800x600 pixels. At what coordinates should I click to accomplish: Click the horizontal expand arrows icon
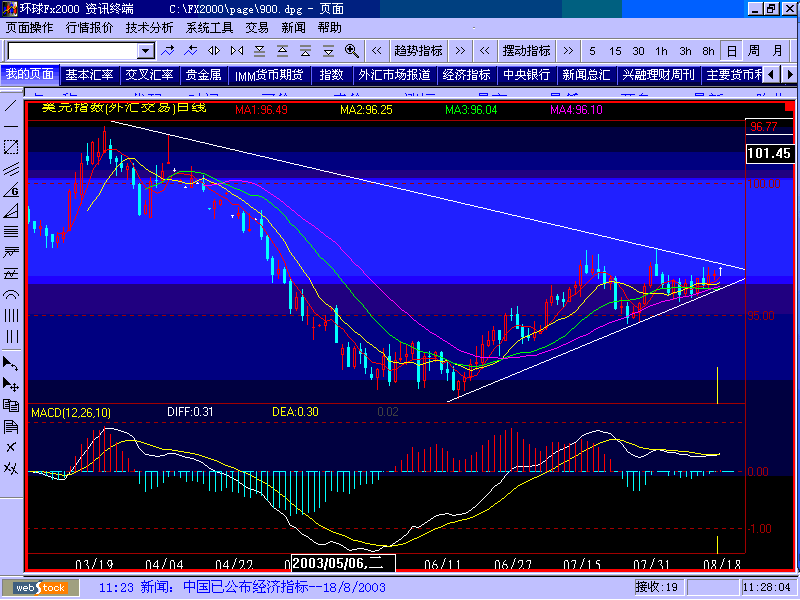click(x=214, y=51)
